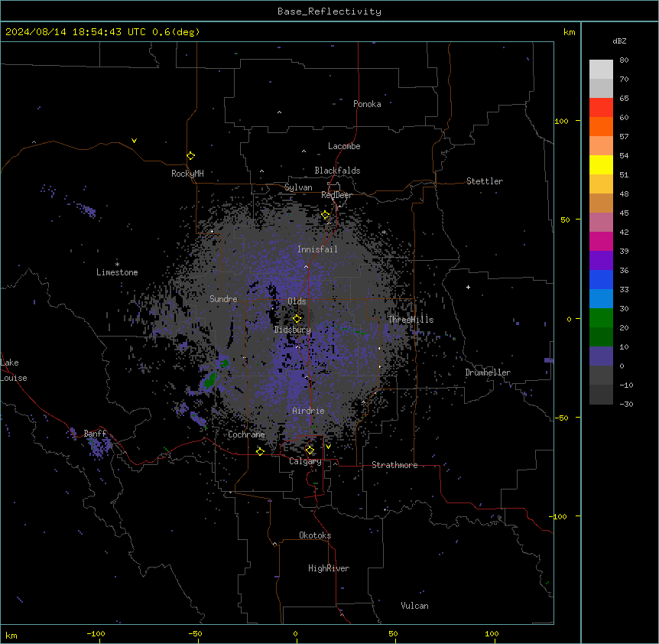Select the white 80-70 dBZ legend swatch
Screen dimensions: 659x644
(601, 70)
